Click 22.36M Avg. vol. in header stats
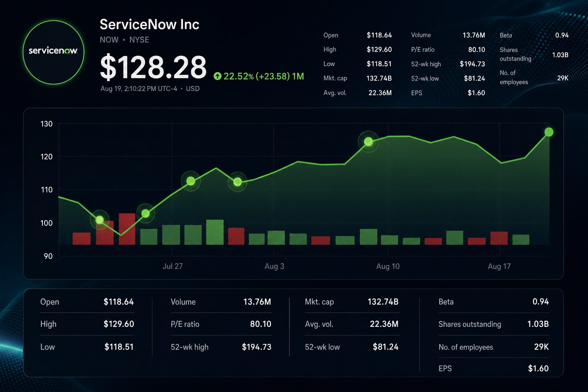Screen dimensions: 588x392 [x=380, y=93]
